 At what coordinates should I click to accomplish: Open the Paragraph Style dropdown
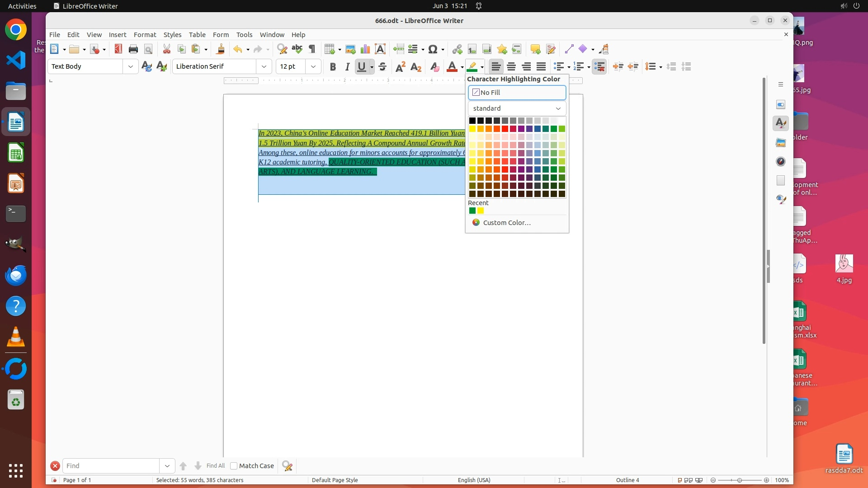pyautogui.click(x=130, y=67)
